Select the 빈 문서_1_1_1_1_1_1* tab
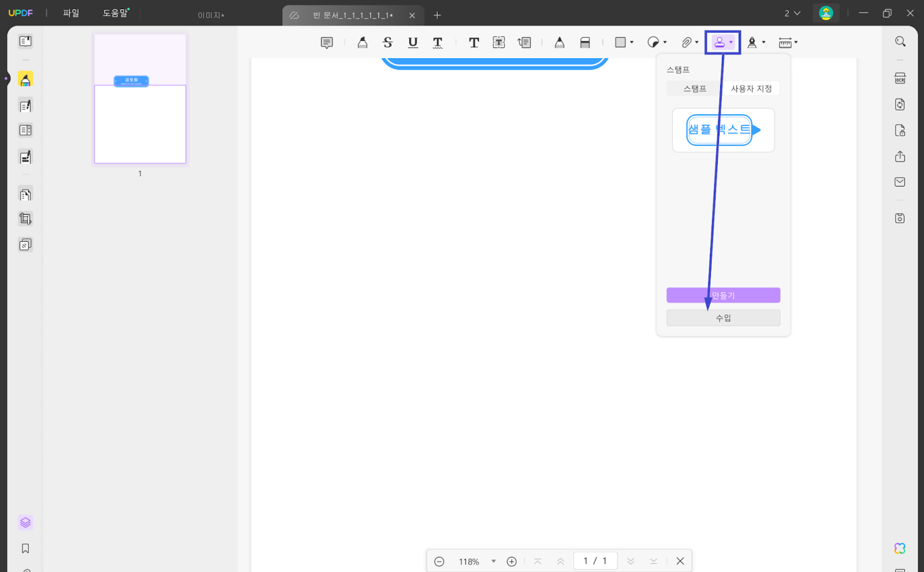Viewport: 924px width, 572px height. 353,16
